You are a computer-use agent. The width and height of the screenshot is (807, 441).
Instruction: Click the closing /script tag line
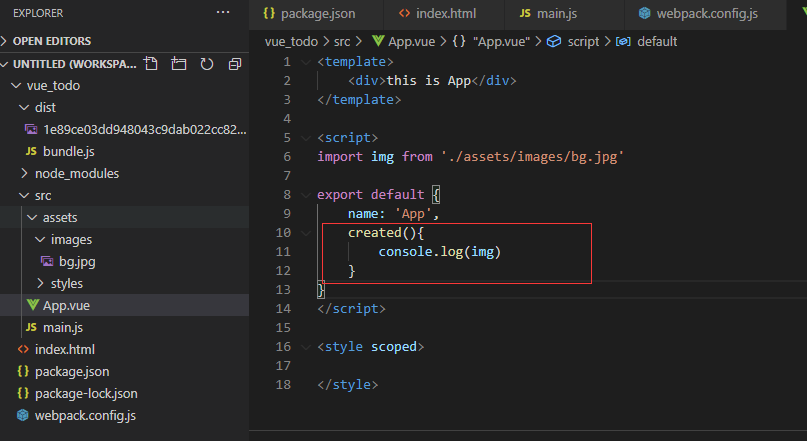tap(351, 309)
